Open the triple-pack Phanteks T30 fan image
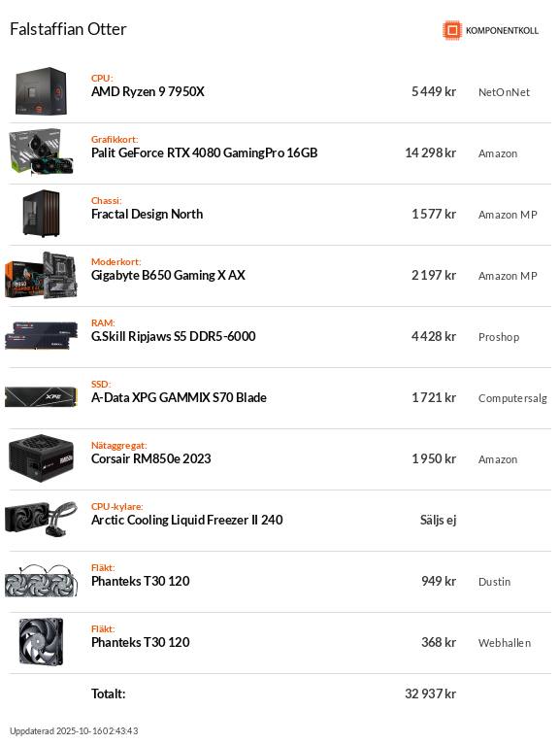This screenshot has width=560, height=744. pyautogui.click(x=42, y=581)
